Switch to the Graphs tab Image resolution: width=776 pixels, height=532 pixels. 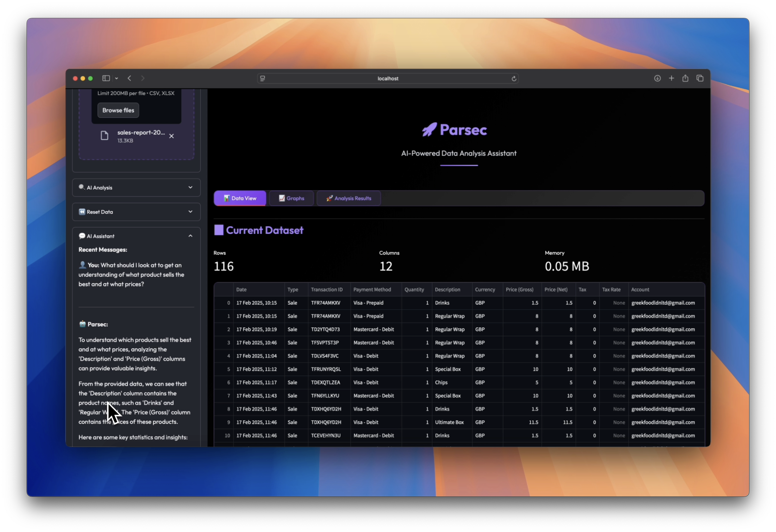[x=291, y=198]
